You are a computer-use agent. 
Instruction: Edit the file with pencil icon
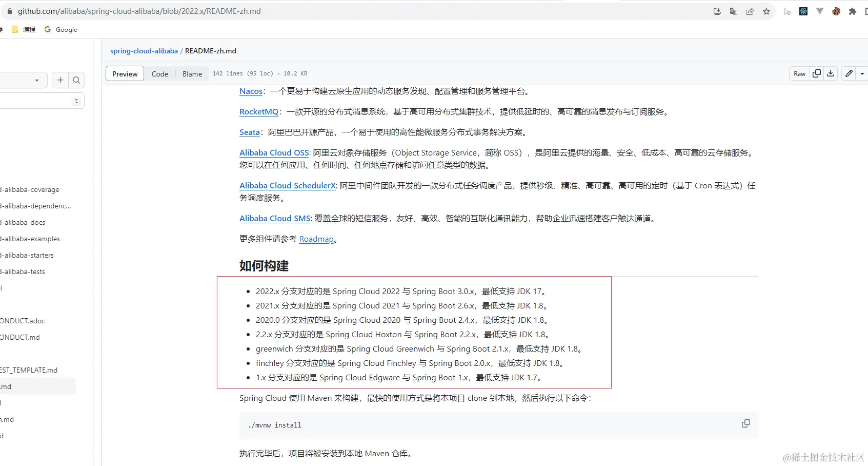(x=849, y=74)
